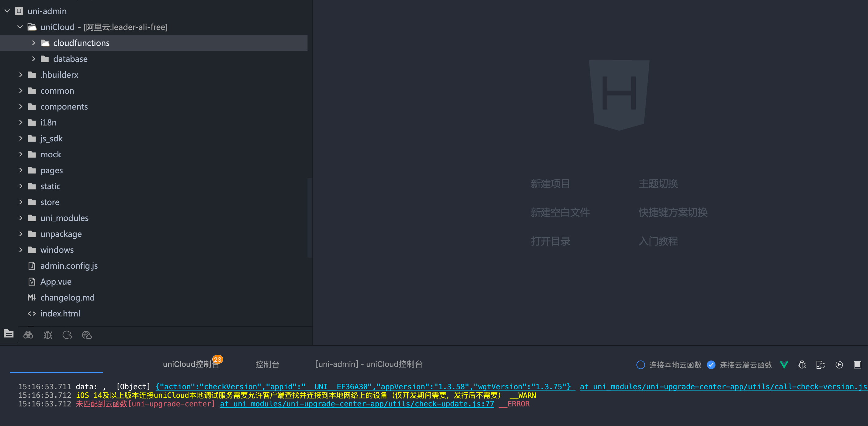Viewport: 868px width, 426px height.
Task: Select the database folder row
Action: point(154,58)
